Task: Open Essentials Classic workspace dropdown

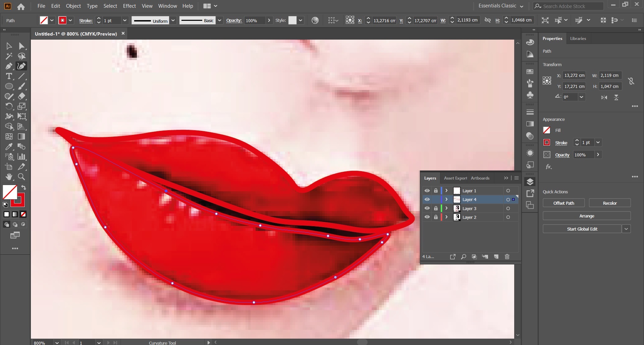Action: click(x=501, y=6)
